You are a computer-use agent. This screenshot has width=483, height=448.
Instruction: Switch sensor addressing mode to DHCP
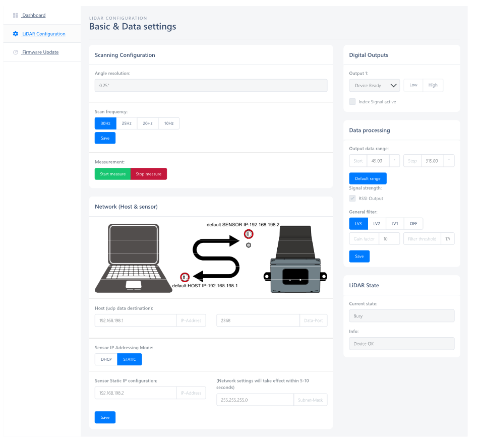pos(106,359)
